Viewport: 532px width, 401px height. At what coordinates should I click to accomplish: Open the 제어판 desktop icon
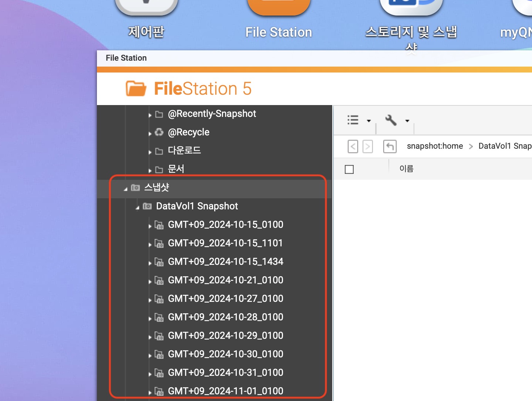tap(147, 8)
